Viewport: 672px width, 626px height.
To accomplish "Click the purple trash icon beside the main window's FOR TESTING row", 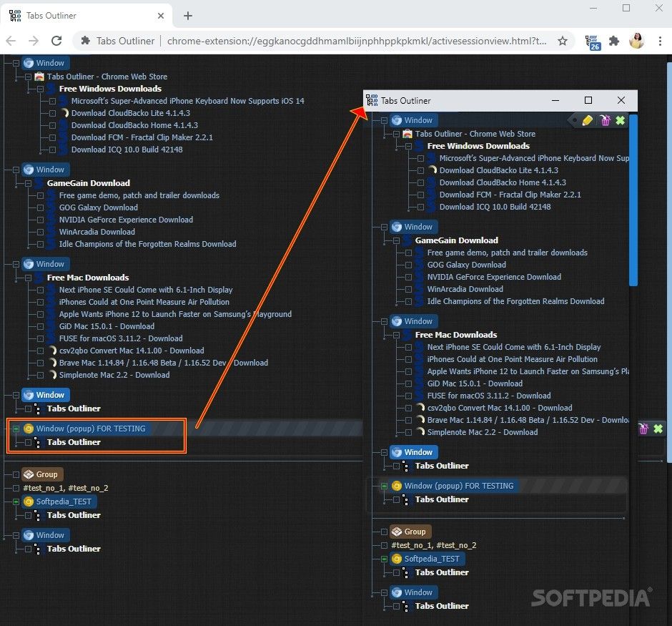I will pos(643,429).
